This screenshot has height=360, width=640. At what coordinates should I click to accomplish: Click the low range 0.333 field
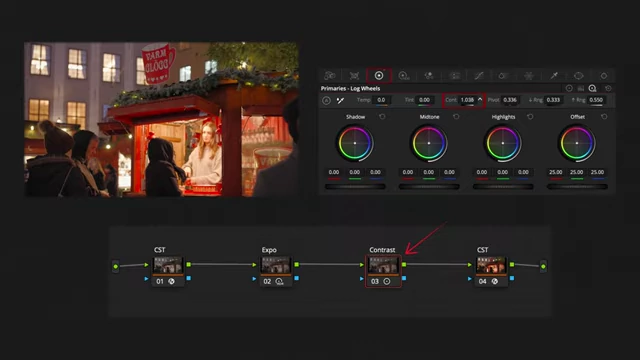point(553,100)
